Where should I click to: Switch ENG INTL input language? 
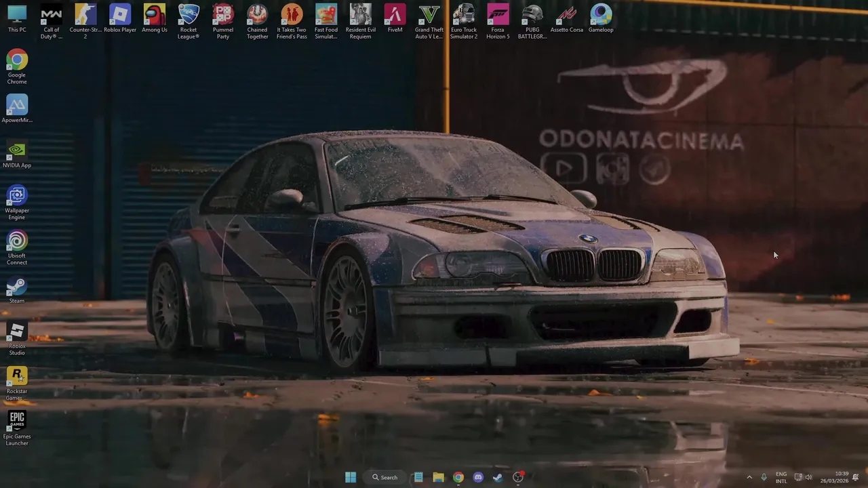click(x=781, y=477)
